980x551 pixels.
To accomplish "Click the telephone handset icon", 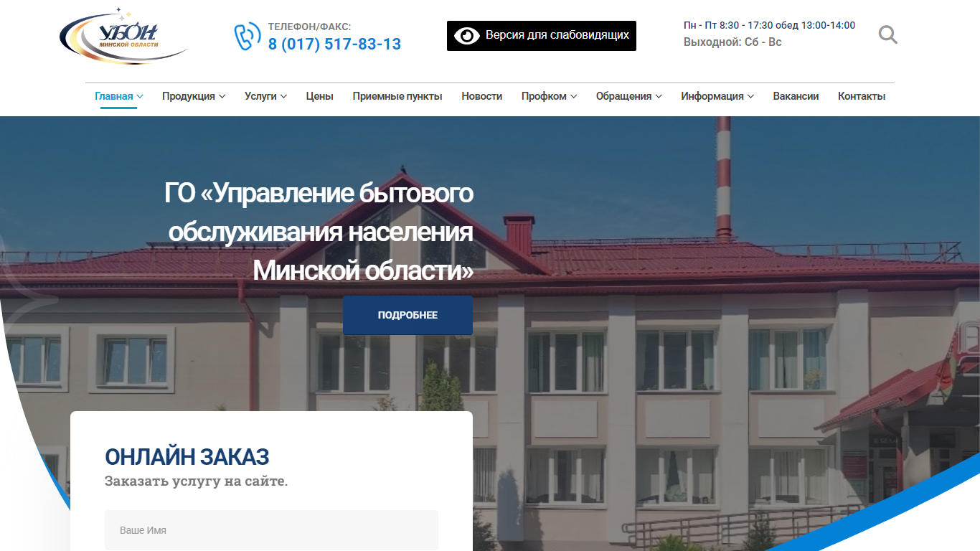I will 248,36.
